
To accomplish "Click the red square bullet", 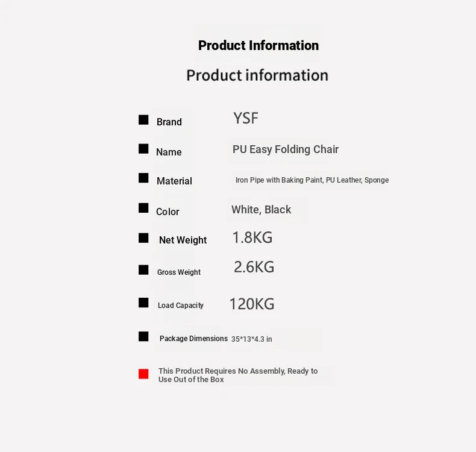I will pyautogui.click(x=143, y=374).
